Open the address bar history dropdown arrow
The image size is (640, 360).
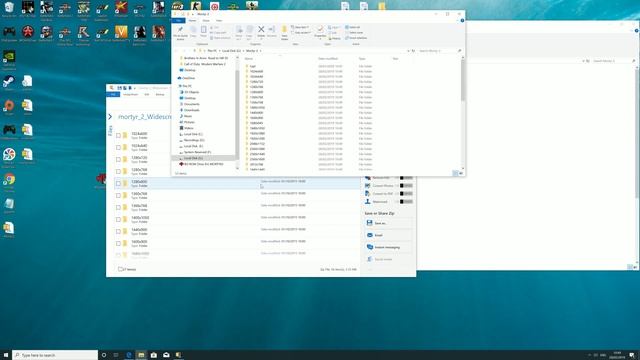[x=408, y=51]
